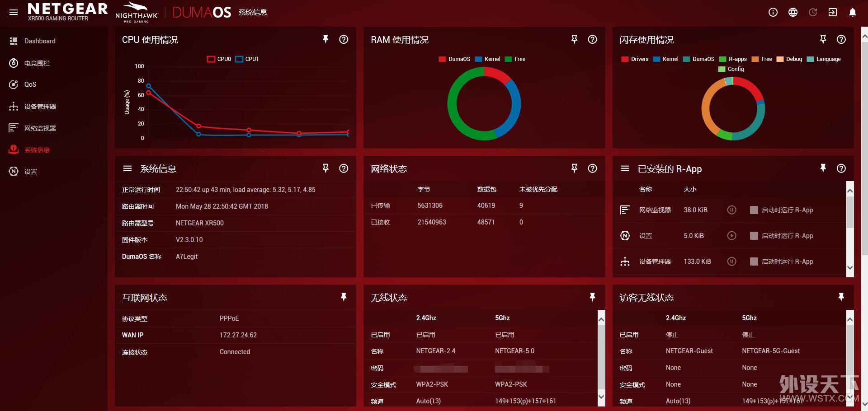Toggle Config in the flash chart legend
The image size is (868, 411).
click(x=731, y=69)
